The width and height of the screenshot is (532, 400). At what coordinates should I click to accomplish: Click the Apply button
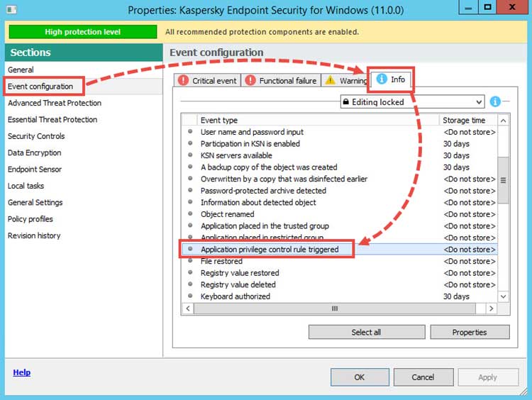click(488, 377)
